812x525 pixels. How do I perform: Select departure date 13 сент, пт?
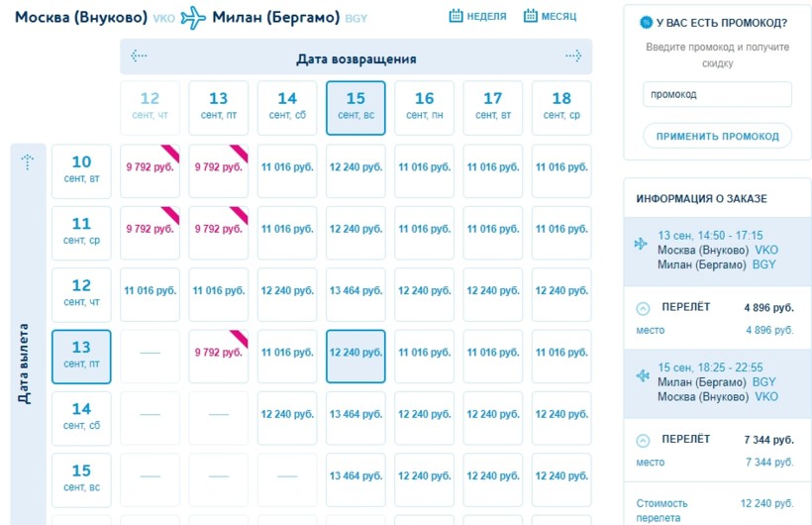pos(81,356)
